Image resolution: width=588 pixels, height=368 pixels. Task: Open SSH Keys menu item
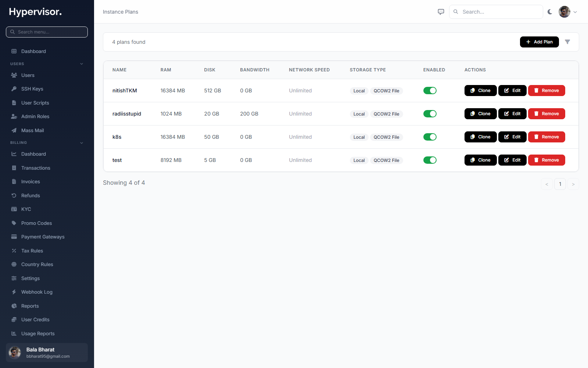47,89
